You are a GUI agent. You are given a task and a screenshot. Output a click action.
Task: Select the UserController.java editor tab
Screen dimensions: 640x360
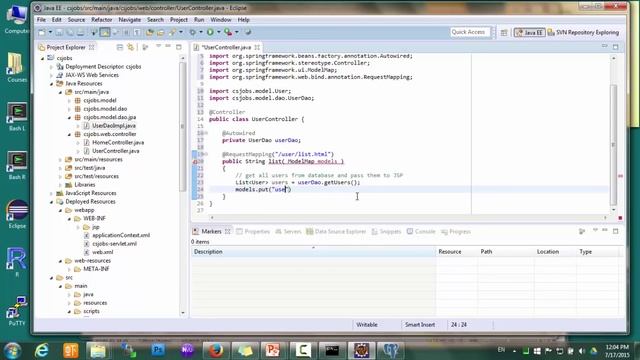tap(226, 47)
